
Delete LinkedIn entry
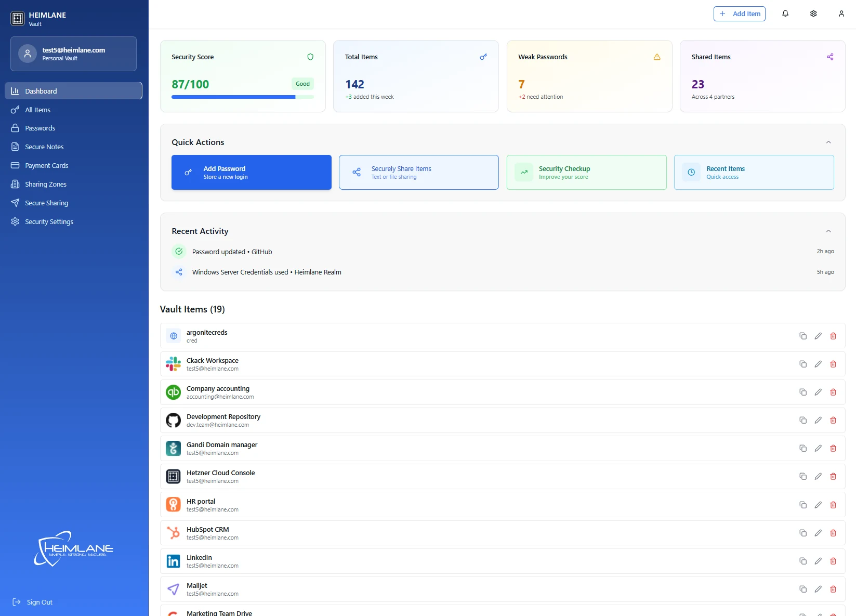point(833,561)
